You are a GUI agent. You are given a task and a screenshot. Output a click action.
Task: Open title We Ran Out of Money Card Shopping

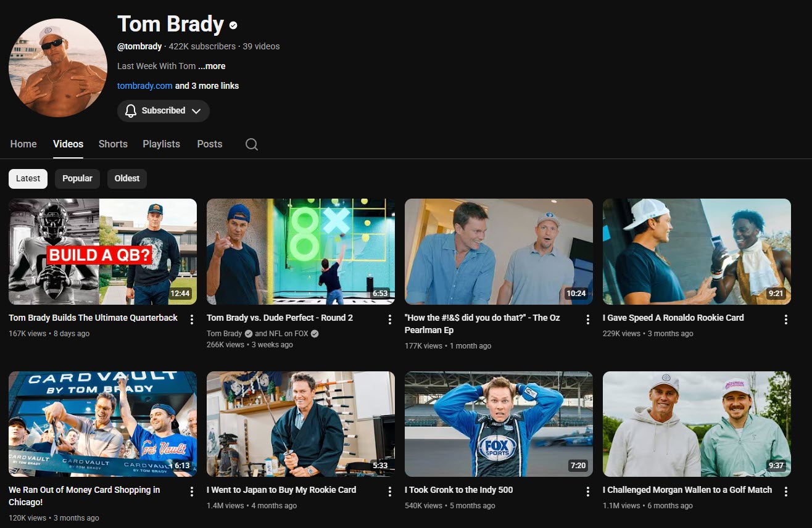click(x=85, y=496)
